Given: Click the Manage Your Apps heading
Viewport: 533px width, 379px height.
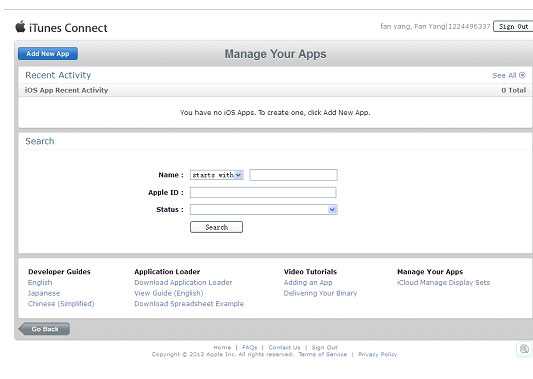Looking at the screenshot, I should point(275,54).
